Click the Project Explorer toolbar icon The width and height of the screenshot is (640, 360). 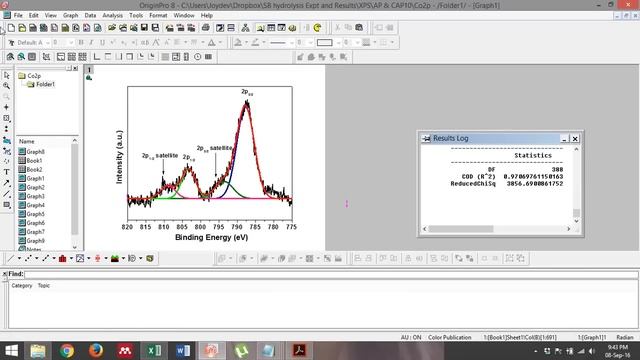tap(260, 28)
